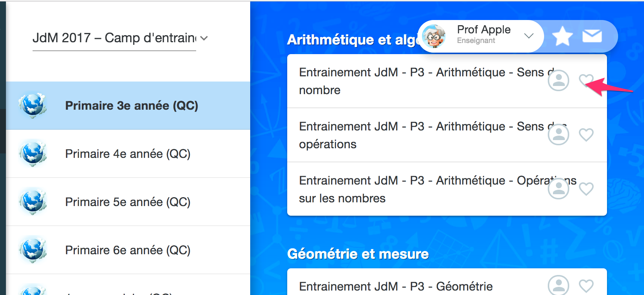Viewport: 644px width, 295px height.
Task: Open the envelope messages icon
Action: tap(592, 36)
